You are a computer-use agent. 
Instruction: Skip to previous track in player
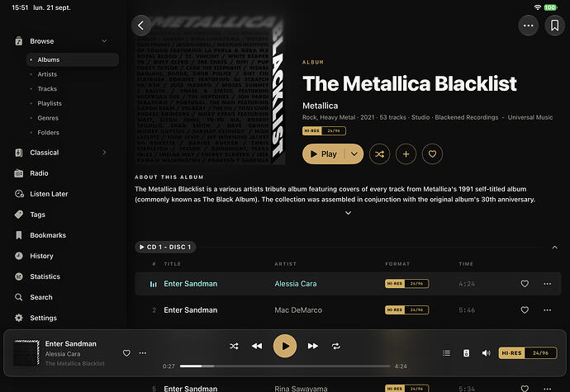tap(257, 347)
